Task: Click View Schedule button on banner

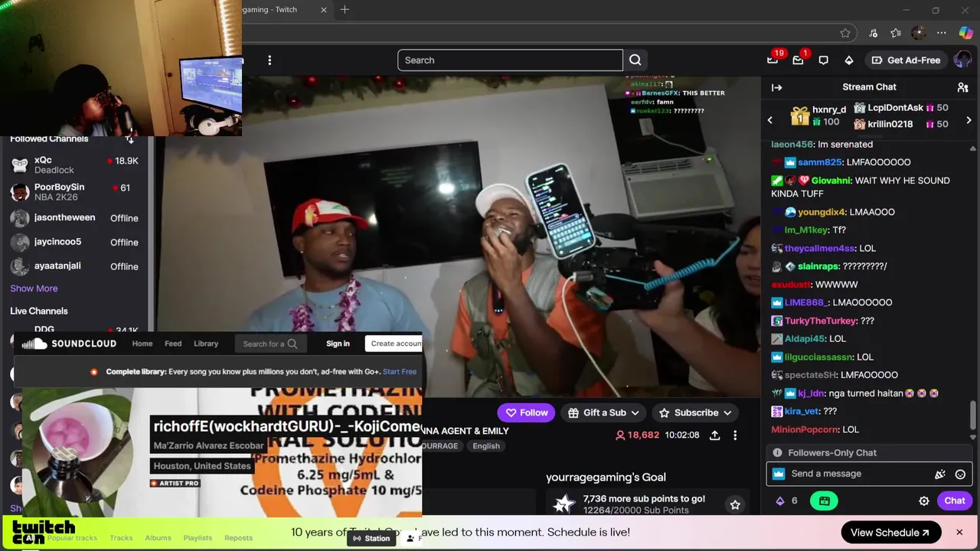Action: click(x=890, y=533)
